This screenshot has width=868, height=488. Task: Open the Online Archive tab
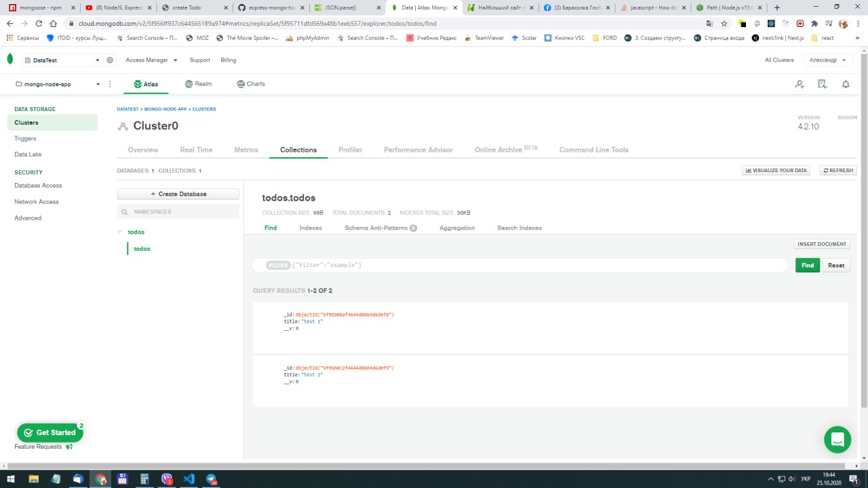pyautogui.click(x=506, y=150)
